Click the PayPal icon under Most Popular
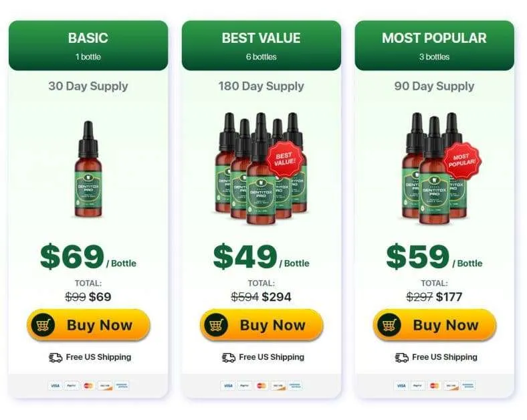This screenshot has width=527, height=420. [418, 385]
